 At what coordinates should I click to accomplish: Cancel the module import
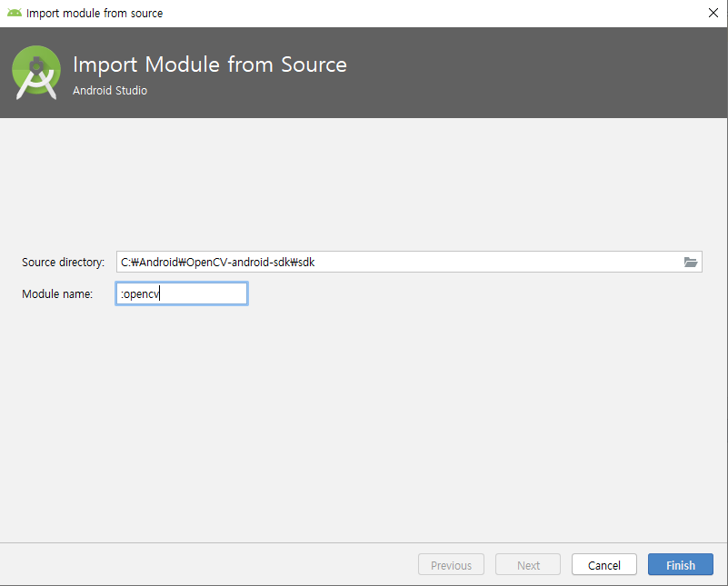tap(603, 565)
